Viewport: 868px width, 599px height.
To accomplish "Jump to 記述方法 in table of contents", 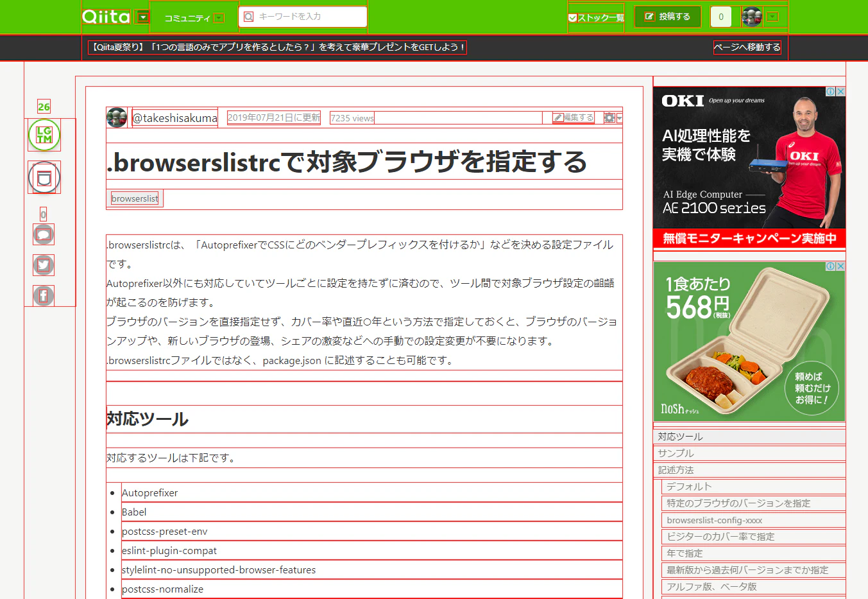I will (749, 470).
